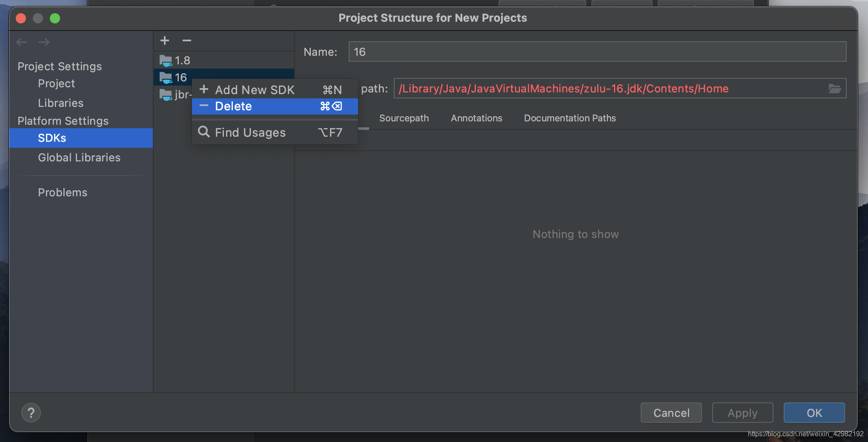This screenshot has width=868, height=442.
Task: Dismiss the dialog with Cancel
Action: point(671,413)
